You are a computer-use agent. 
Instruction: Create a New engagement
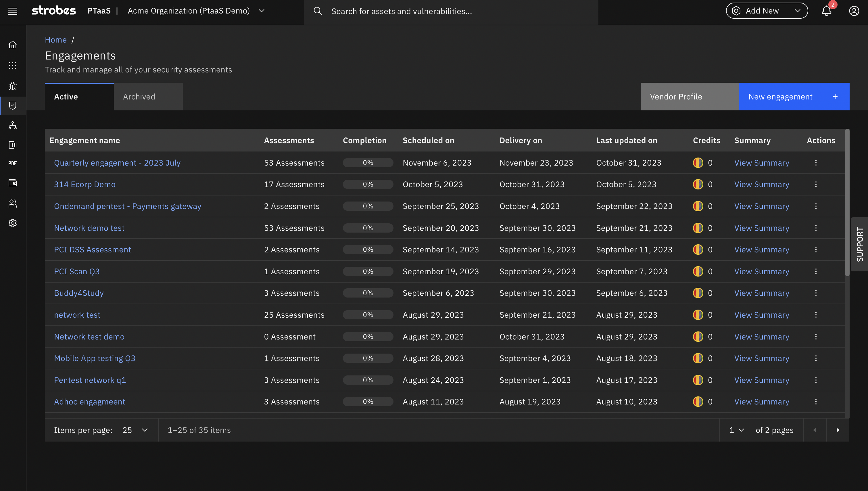(794, 97)
